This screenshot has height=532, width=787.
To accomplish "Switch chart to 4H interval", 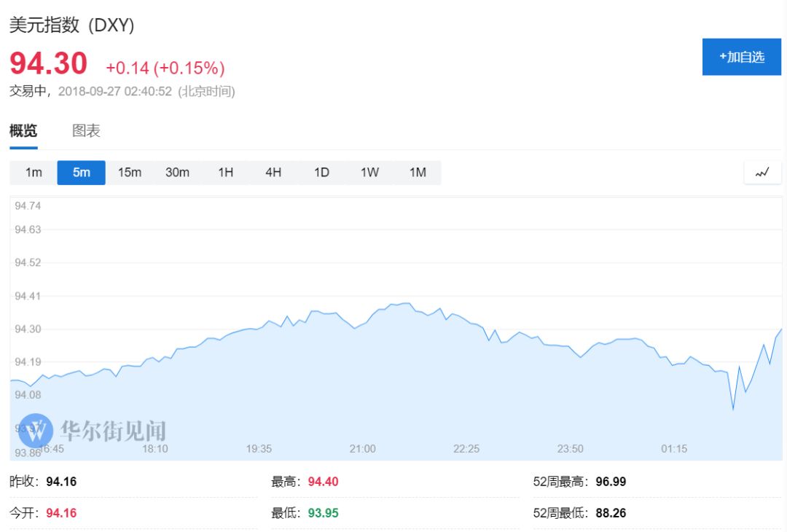I will click(273, 173).
